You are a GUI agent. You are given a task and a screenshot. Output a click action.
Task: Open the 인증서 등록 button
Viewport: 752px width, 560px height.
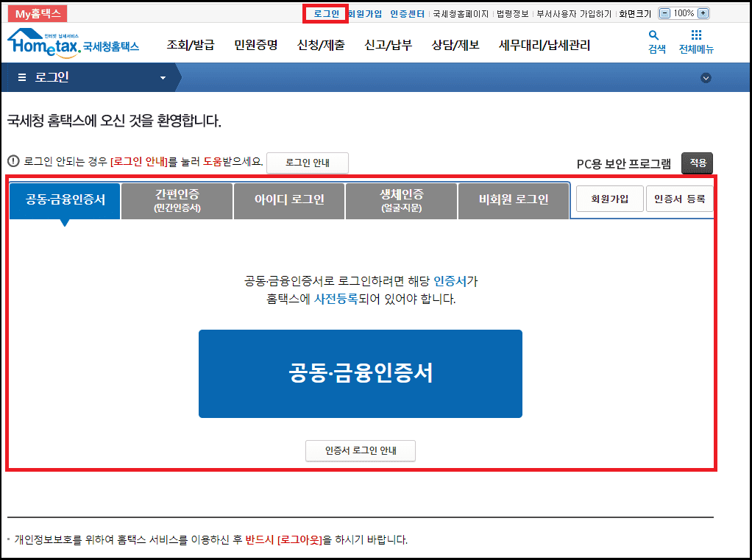679,198
